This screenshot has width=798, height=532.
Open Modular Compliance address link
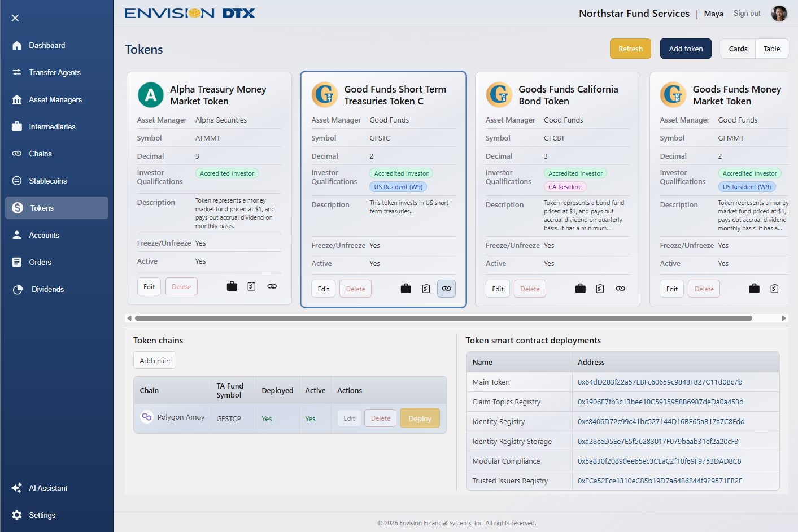[x=659, y=461]
